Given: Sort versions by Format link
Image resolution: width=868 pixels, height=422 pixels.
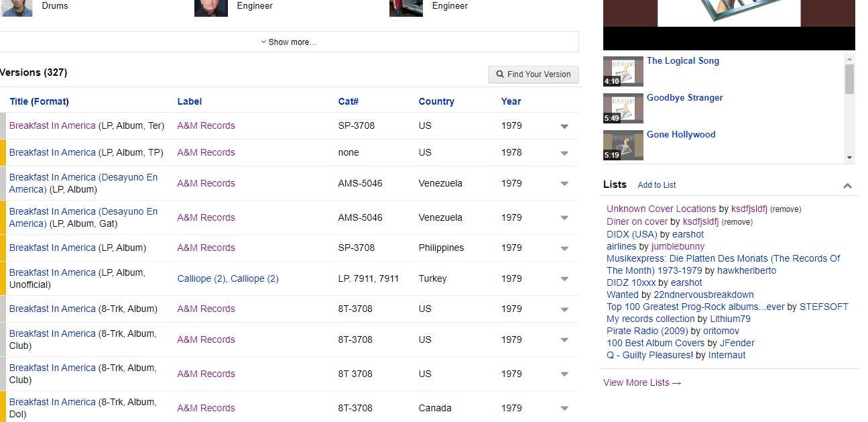Looking at the screenshot, I should (50, 101).
